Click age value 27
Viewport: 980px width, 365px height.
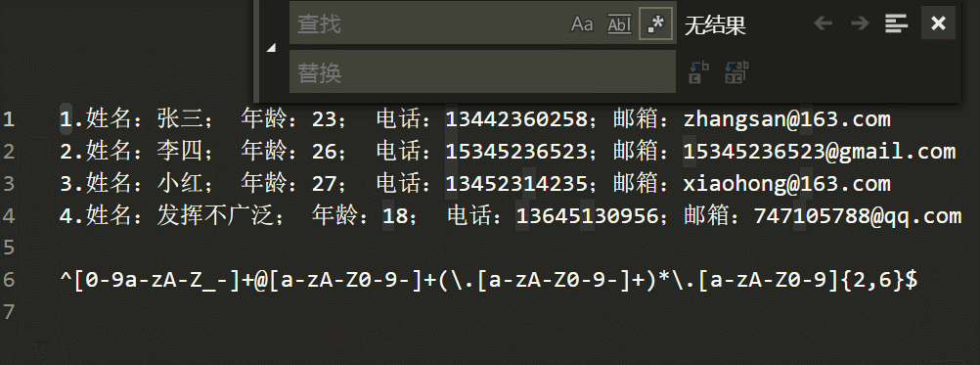pos(325,184)
